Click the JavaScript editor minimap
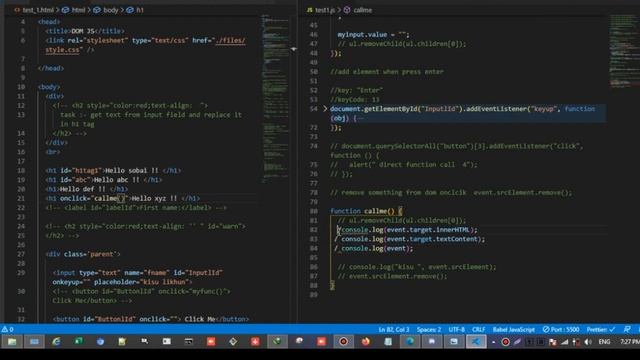Viewport: 640px width, 360px height. pos(624,51)
